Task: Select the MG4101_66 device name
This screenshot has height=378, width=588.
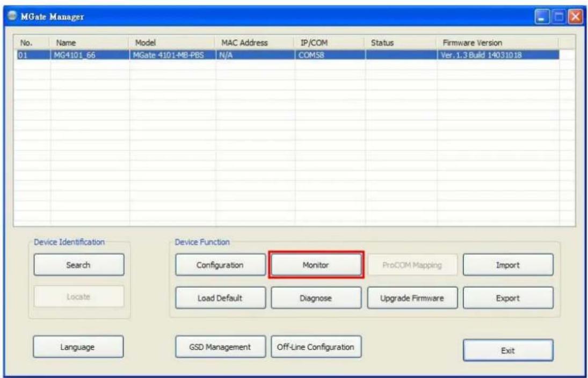Action: [x=90, y=55]
